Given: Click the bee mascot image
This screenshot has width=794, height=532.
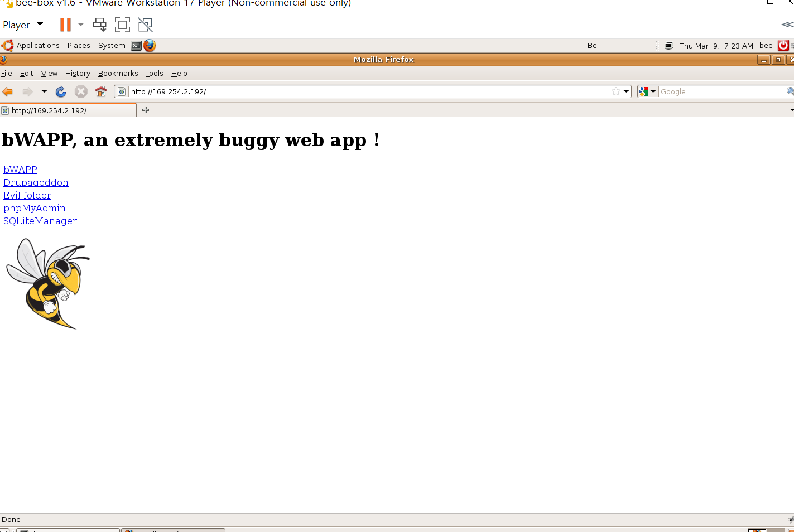Looking at the screenshot, I should pyautogui.click(x=47, y=283).
